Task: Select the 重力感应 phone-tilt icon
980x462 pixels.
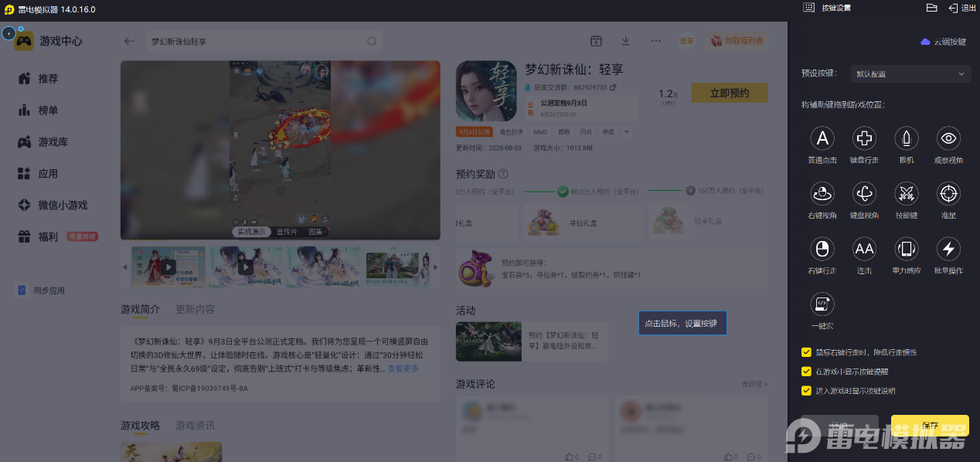Action: click(907, 249)
